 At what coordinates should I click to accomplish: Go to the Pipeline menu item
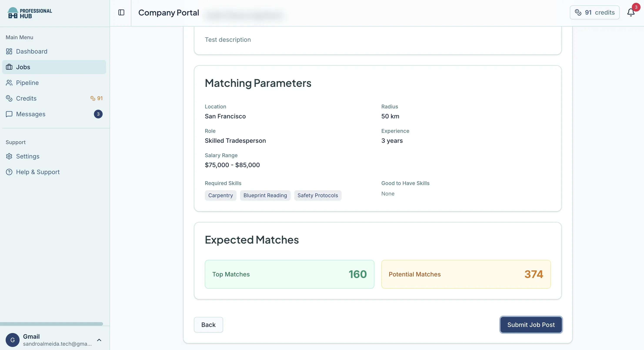coord(27,83)
